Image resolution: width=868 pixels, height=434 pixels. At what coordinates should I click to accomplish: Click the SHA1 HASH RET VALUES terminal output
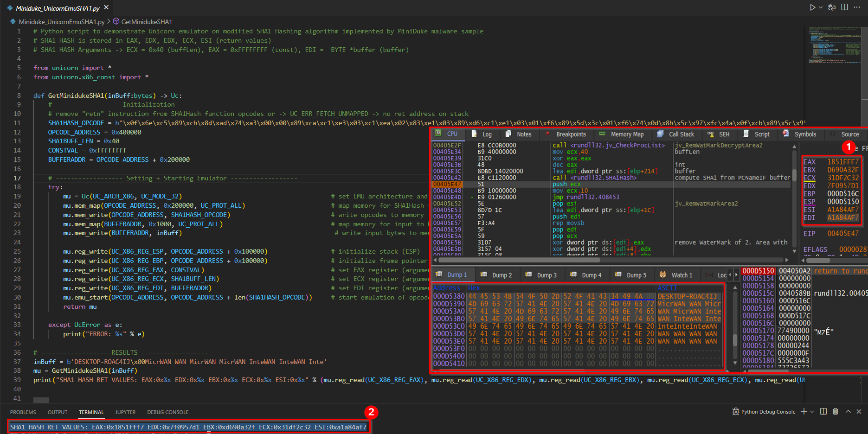188,427
